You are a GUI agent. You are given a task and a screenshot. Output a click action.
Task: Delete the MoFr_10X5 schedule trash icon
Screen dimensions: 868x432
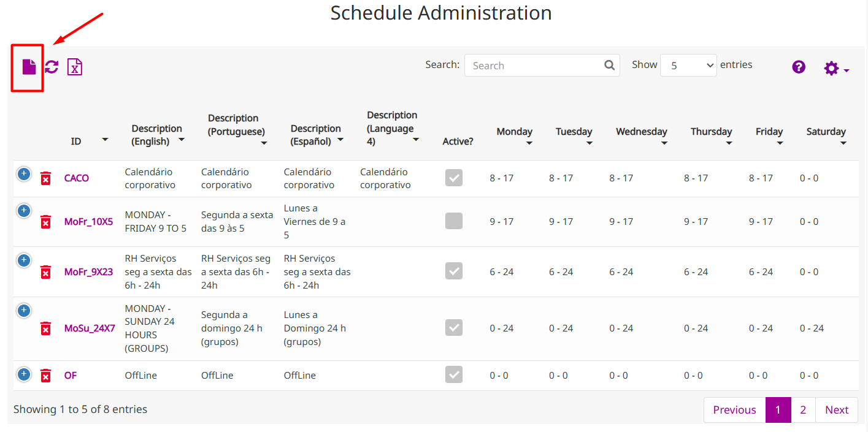(45, 222)
